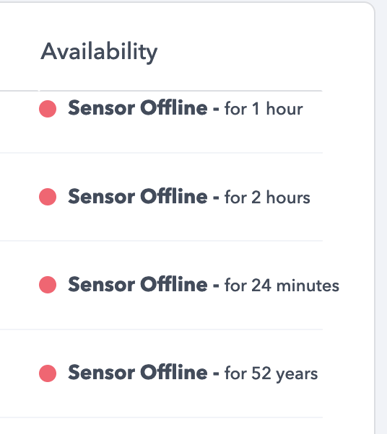Click the Availability column header
Screen dimensions: 387x434
pos(99,52)
